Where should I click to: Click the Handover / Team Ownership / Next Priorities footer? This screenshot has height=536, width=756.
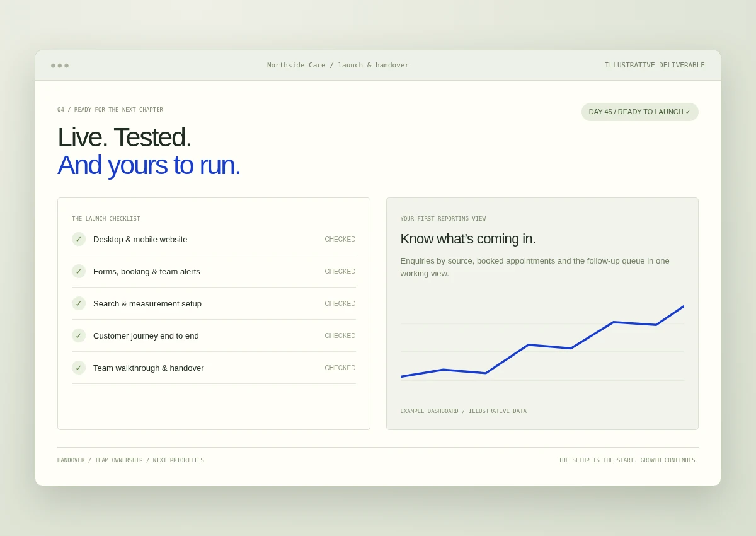pos(130,460)
